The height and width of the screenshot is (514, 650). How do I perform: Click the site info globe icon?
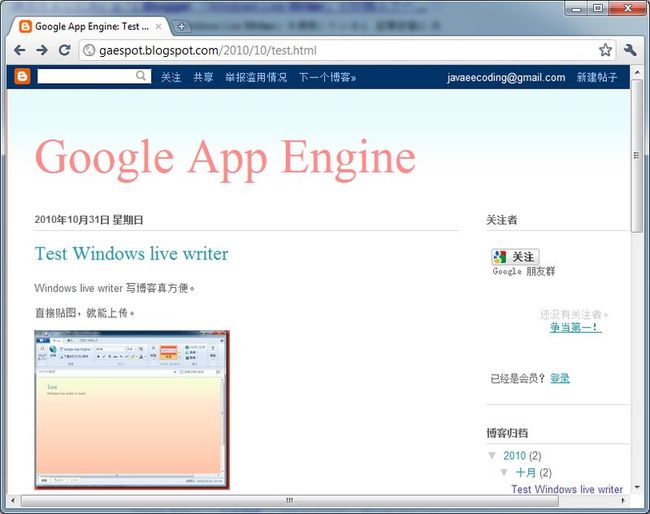pos(89,50)
